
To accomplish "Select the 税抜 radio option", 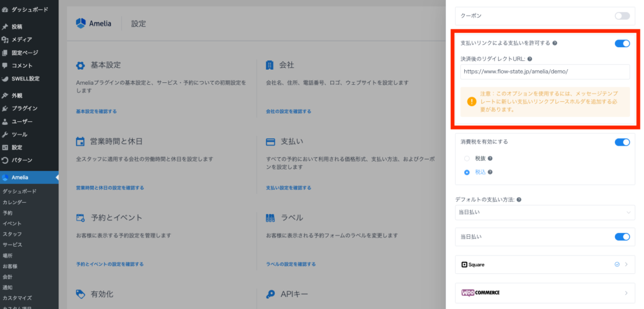I will click(x=467, y=159).
